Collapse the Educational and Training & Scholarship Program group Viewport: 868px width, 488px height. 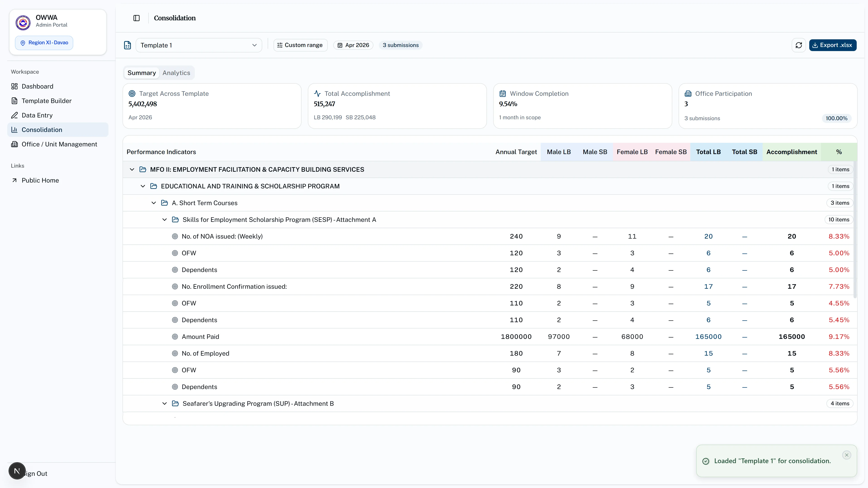143,186
